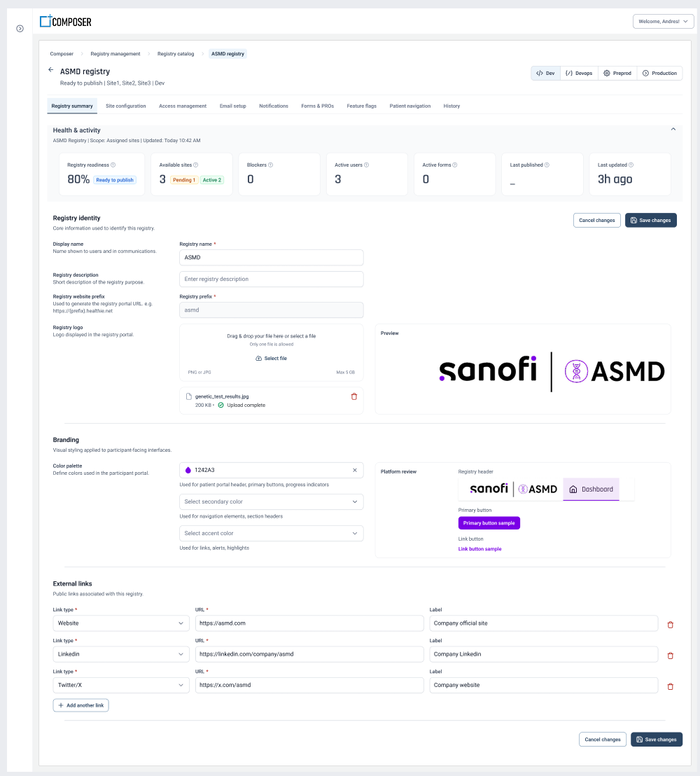
Task: Open Blockers info icon
Action: click(x=271, y=165)
